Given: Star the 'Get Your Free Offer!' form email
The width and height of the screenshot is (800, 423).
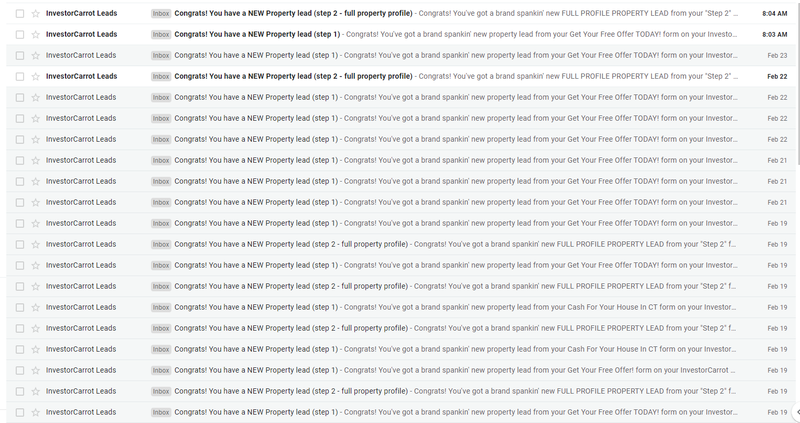Looking at the screenshot, I should [x=35, y=370].
